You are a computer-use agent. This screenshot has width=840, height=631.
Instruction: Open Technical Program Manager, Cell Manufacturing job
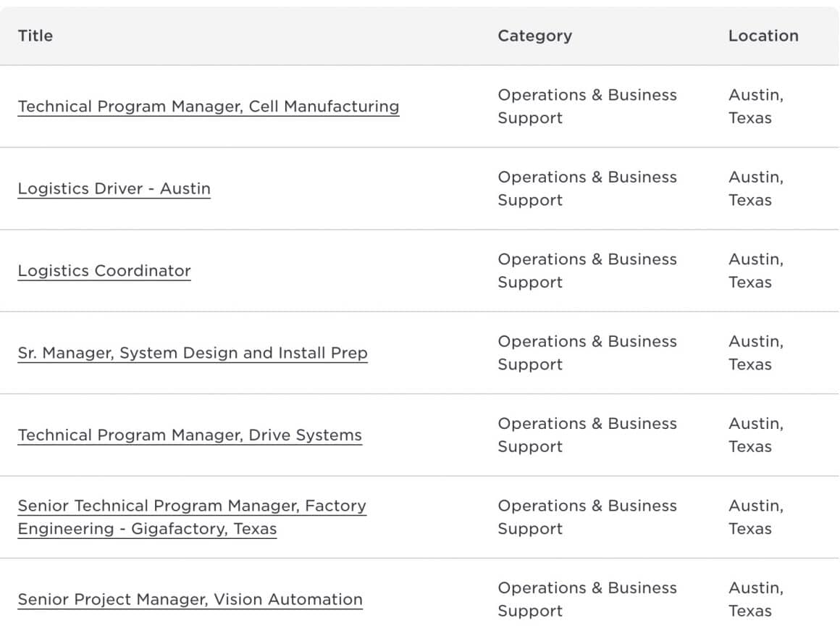point(209,106)
